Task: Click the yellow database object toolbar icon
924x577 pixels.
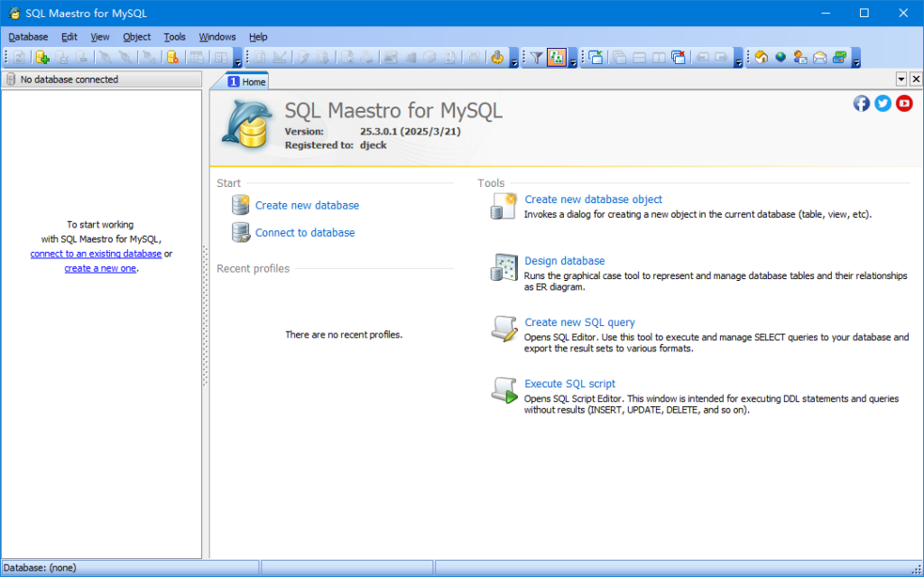Action: [172, 58]
